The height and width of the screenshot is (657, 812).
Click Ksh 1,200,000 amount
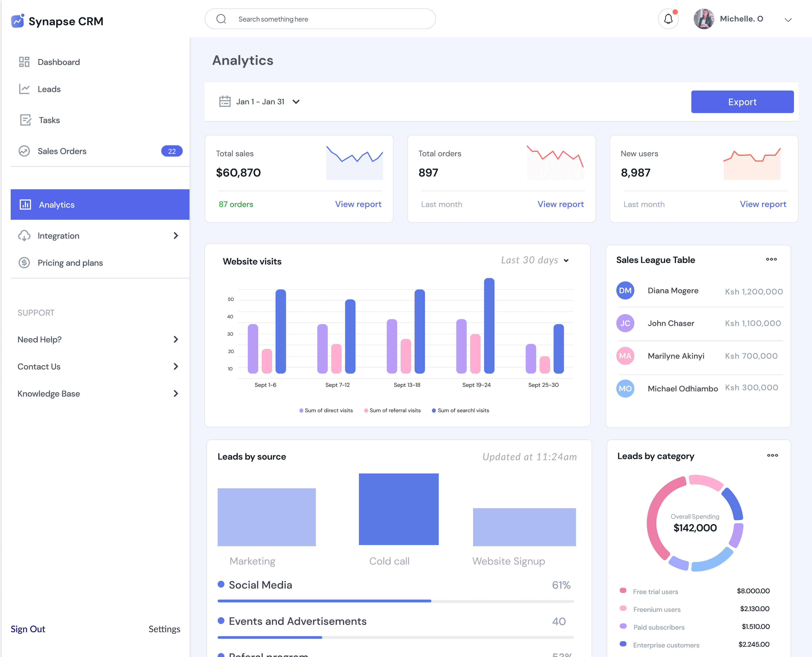pos(754,291)
